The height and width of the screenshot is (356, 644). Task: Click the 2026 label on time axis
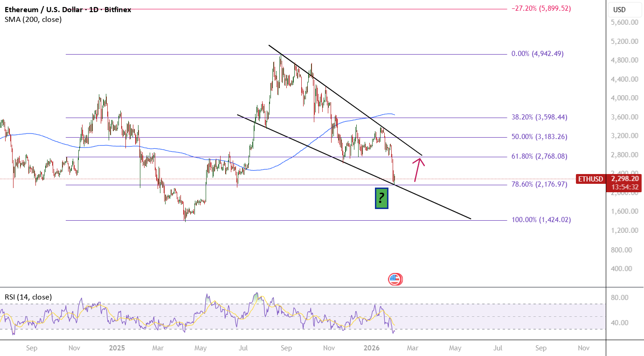pyautogui.click(x=372, y=348)
